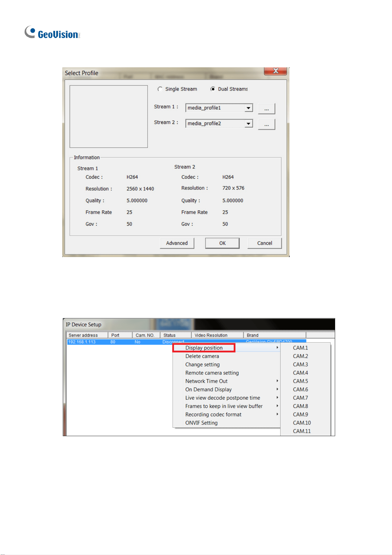Click the ellipsis button beside Stream 2
The height and width of the screenshot is (555, 392).
coord(266,124)
